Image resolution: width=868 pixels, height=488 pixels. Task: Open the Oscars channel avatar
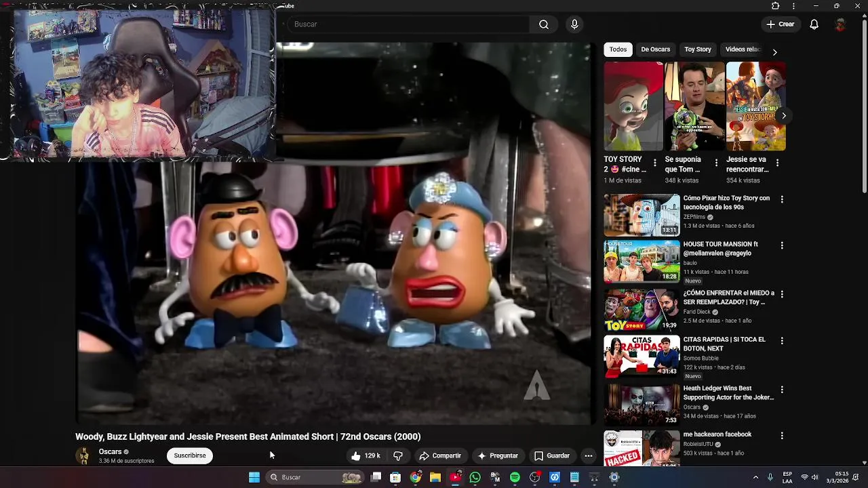[x=84, y=455]
